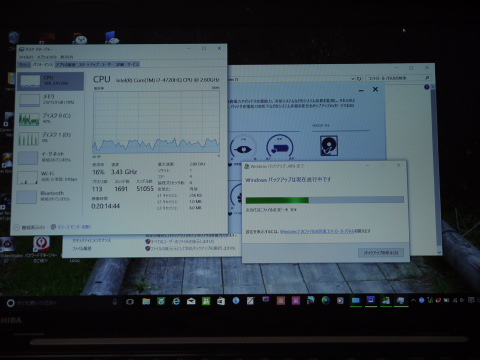This screenshot has width=480, height=360.
Task: Open the resource monitor link
Action: click(x=71, y=227)
